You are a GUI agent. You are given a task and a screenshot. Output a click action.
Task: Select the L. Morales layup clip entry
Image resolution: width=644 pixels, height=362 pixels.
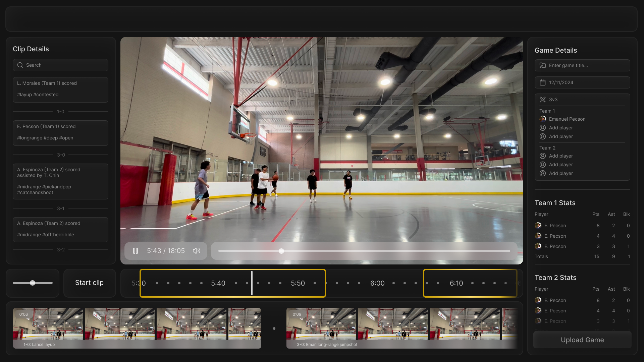pos(60,89)
